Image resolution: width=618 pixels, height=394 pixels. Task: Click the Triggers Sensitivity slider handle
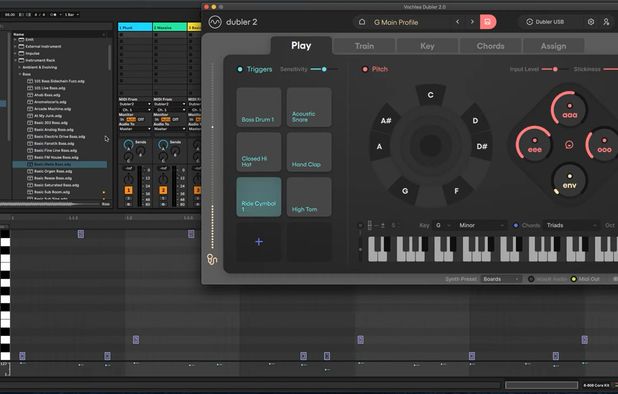pyautogui.click(x=324, y=69)
